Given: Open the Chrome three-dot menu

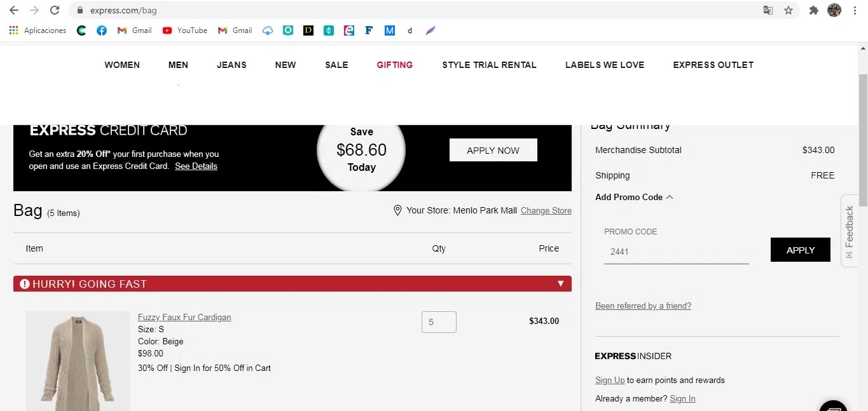Looking at the screenshot, I should click(x=855, y=10).
